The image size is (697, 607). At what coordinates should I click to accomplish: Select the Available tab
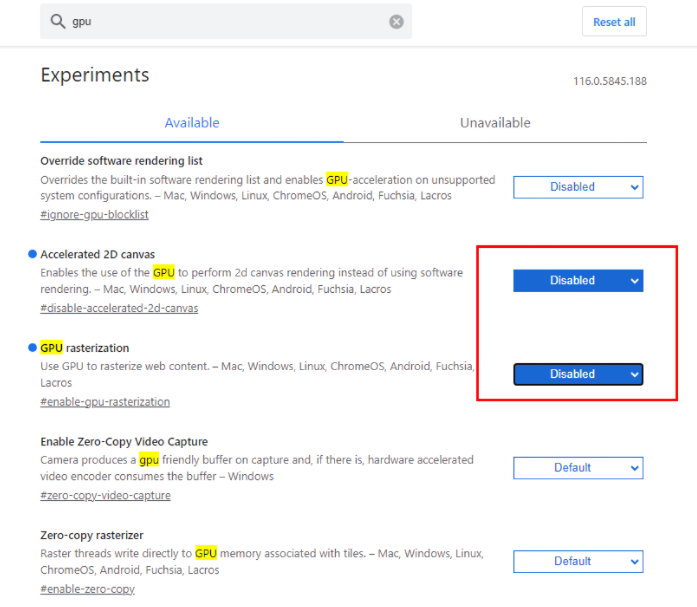(192, 123)
